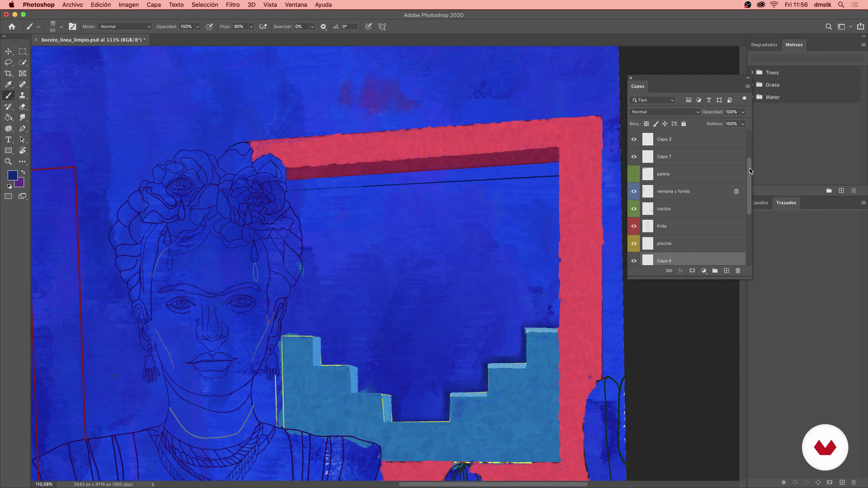Lock all layer attributes icon
The width and height of the screenshot is (868, 488).
(x=684, y=124)
